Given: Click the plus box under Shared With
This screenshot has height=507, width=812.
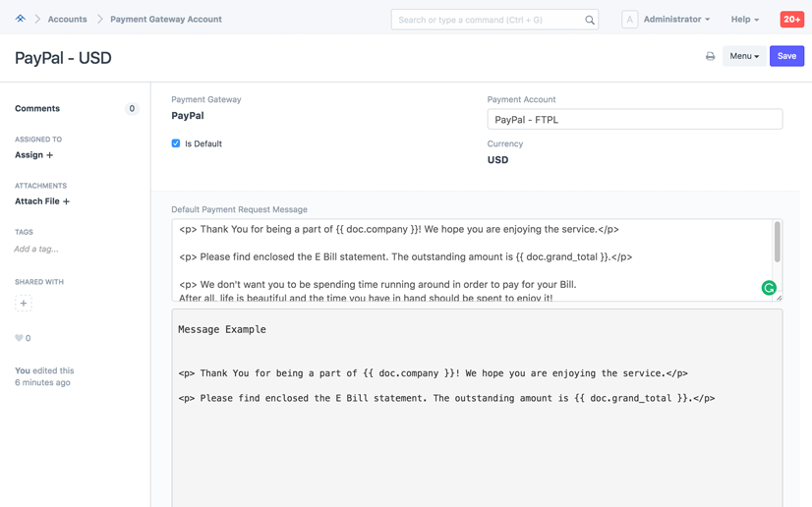Looking at the screenshot, I should coord(24,304).
